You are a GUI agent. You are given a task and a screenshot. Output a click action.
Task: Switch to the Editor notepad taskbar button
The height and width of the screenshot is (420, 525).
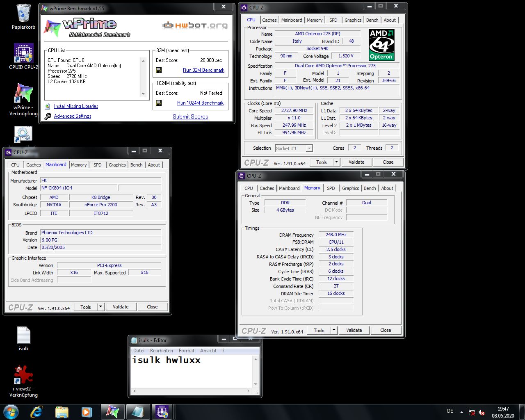point(138,412)
